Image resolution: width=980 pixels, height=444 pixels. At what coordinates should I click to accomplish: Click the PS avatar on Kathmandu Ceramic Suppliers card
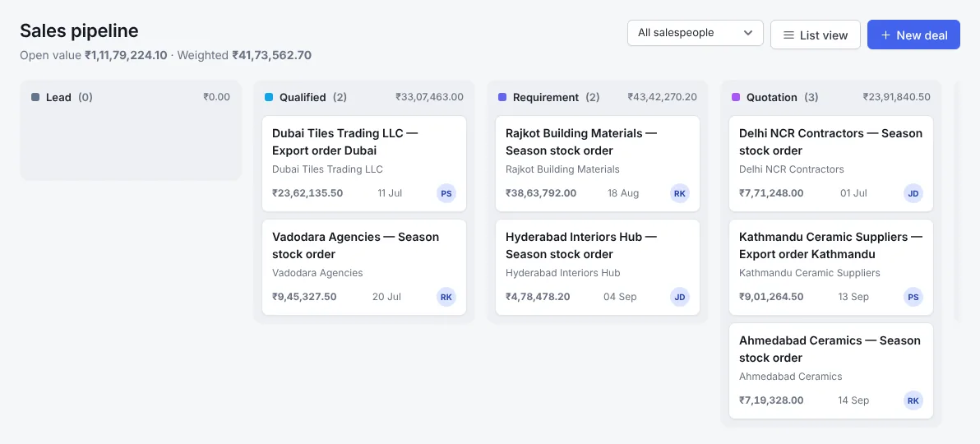[x=913, y=297]
